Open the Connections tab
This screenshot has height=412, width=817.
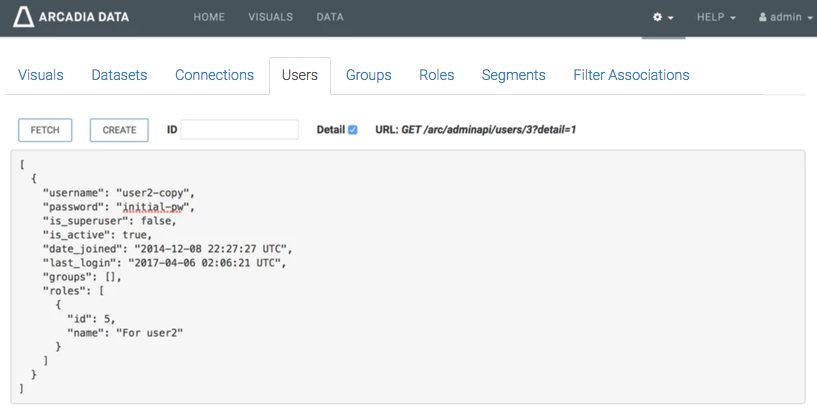point(214,75)
